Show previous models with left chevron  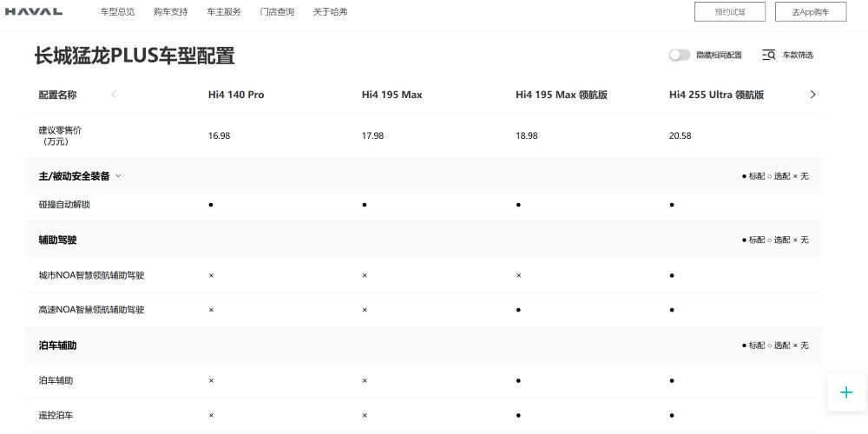[114, 94]
